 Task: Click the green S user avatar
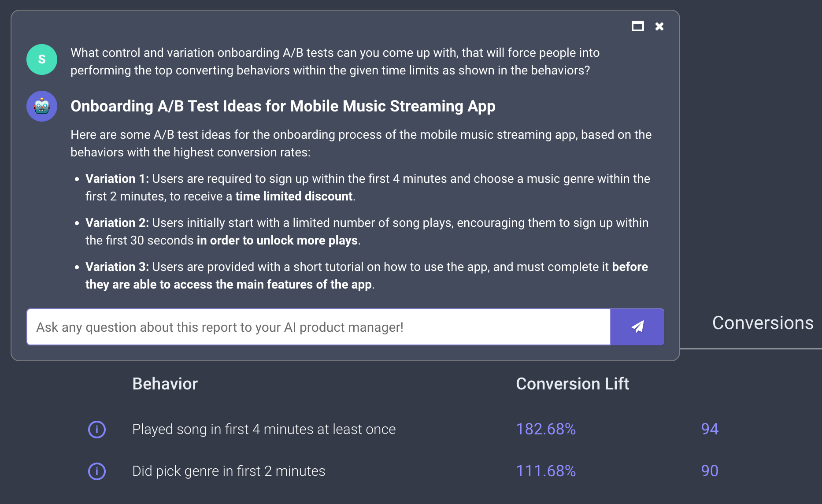pos(42,59)
